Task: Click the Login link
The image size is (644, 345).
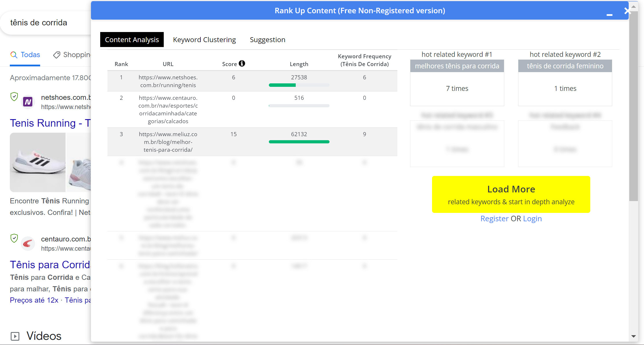Action: (x=532, y=218)
